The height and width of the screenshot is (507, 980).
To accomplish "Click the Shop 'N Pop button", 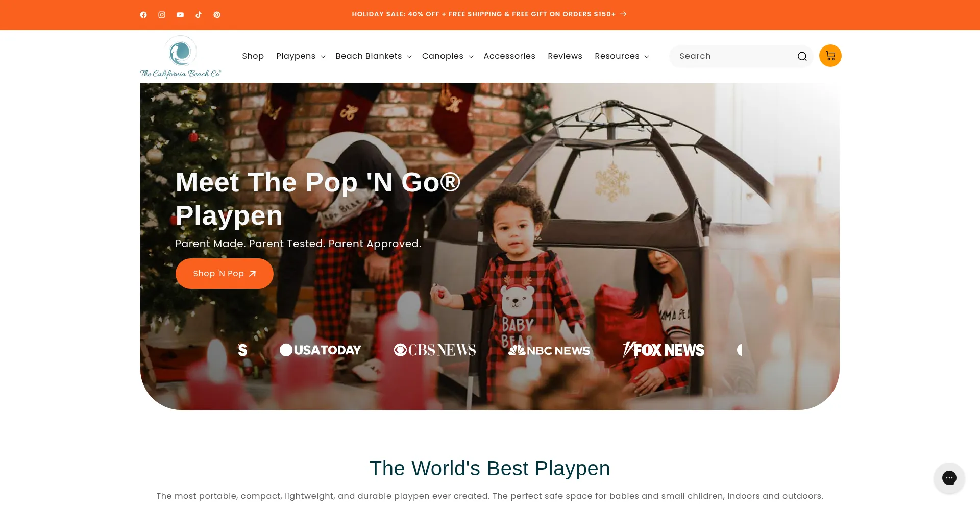I will (x=225, y=274).
